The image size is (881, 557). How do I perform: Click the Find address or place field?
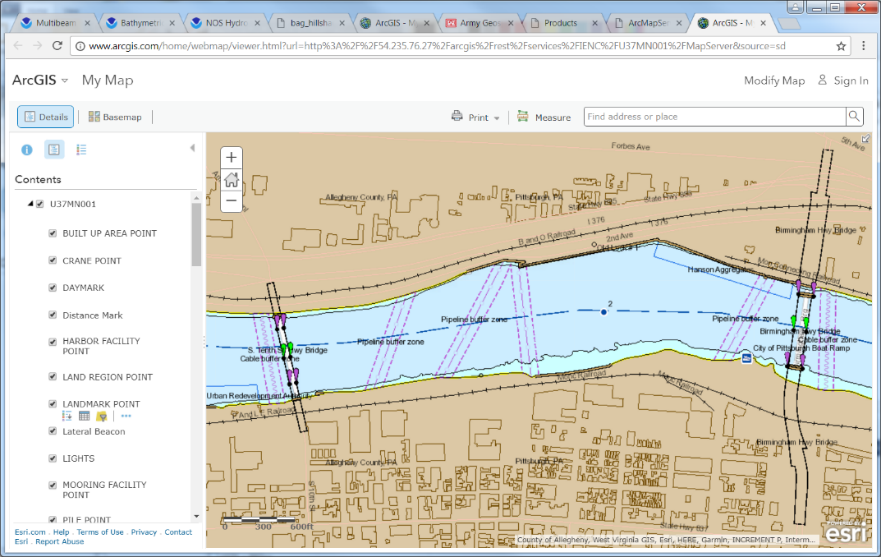pyautogui.click(x=713, y=117)
